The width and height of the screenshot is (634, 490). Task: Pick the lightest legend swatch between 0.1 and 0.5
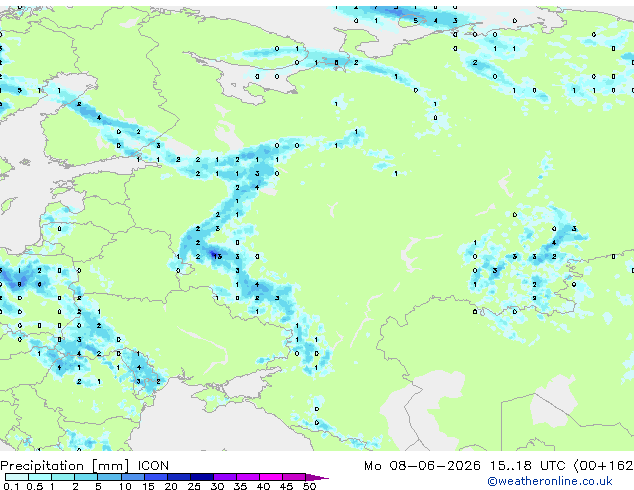point(17,477)
